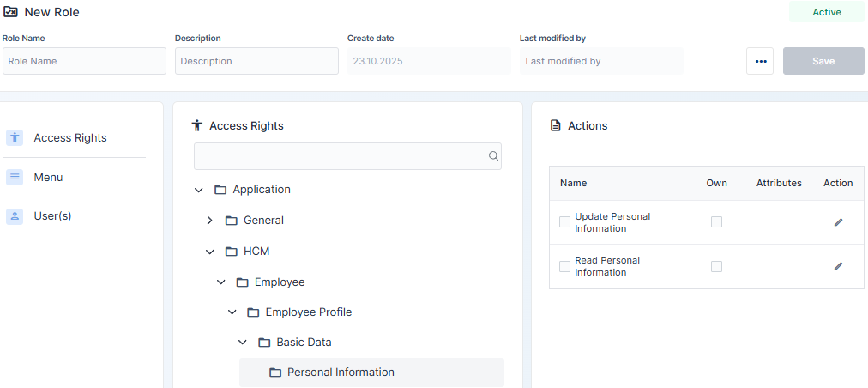Collapse the HCM tree node
Viewport: 868px width, 388px height.
tap(210, 252)
